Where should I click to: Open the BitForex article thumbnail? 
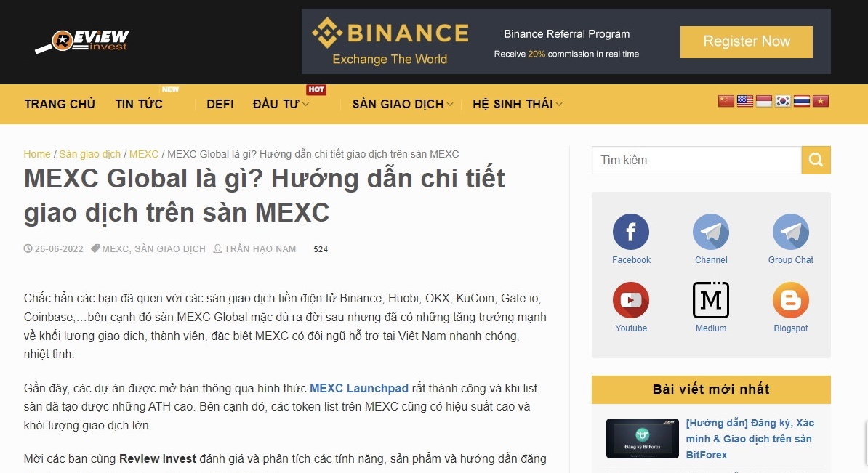click(642, 438)
